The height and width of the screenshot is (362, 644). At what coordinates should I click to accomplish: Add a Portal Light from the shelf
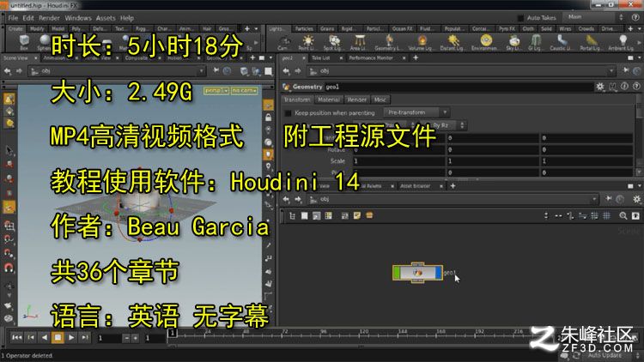click(591, 42)
